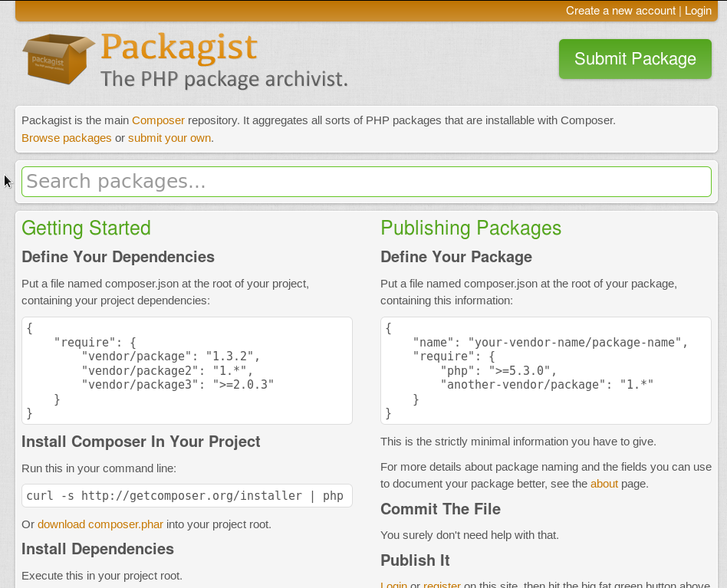This screenshot has width=727, height=588.
Task: Click the Publish It heading
Action: tap(415, 560)
